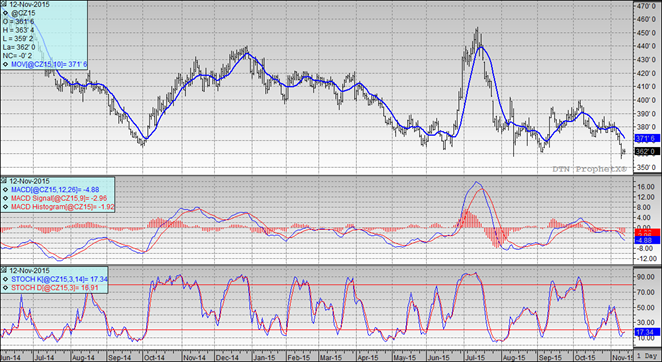Click the -12.00 MACD axis label
This screenshot has width=662, height=362.
point(648,259)
